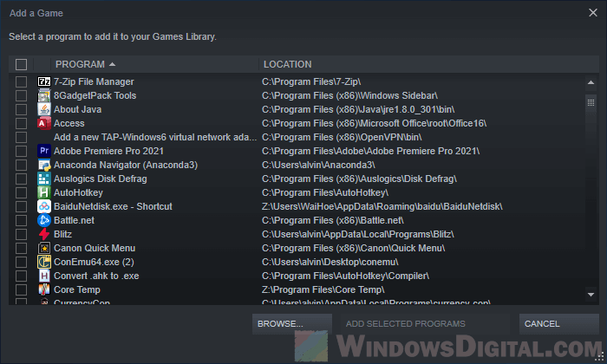Click the OpenVPN\bin location path

click(342, 137)
